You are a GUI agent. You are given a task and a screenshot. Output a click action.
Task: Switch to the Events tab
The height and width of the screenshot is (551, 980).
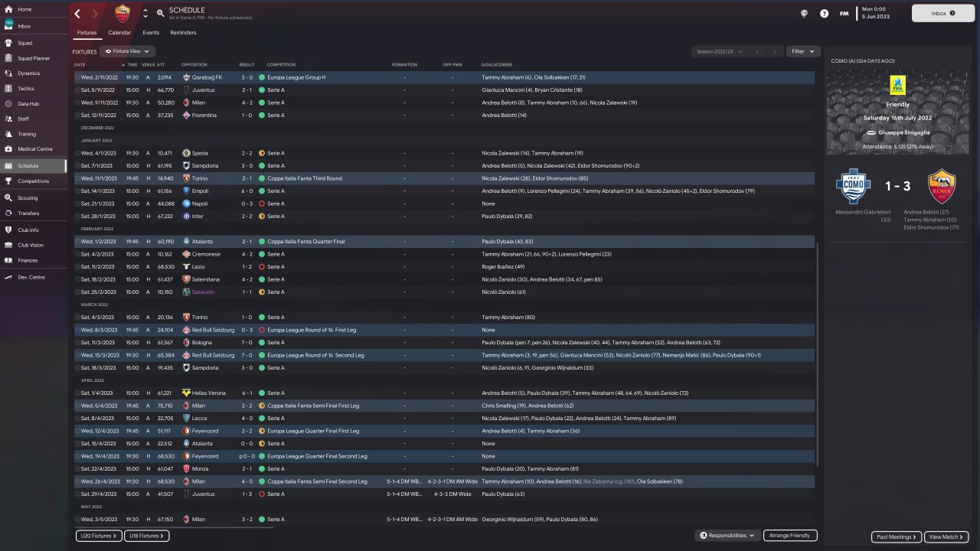coord(151,33)
